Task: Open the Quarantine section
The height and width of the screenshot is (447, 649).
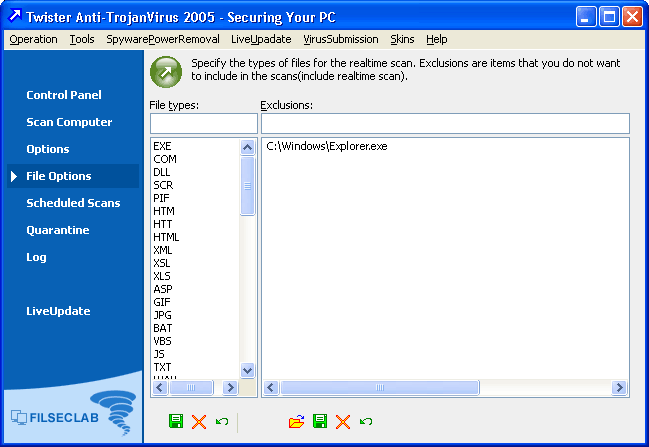Action: click(58, 230)
